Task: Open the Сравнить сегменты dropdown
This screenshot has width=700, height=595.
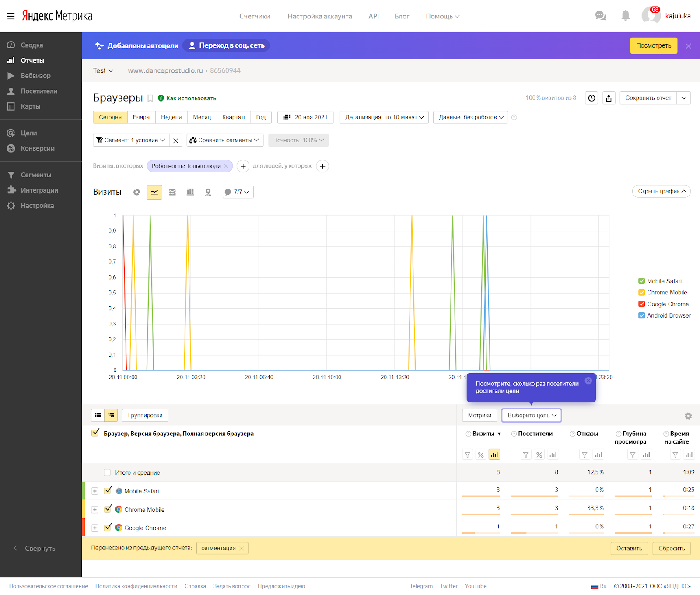Action: point(225,140)
